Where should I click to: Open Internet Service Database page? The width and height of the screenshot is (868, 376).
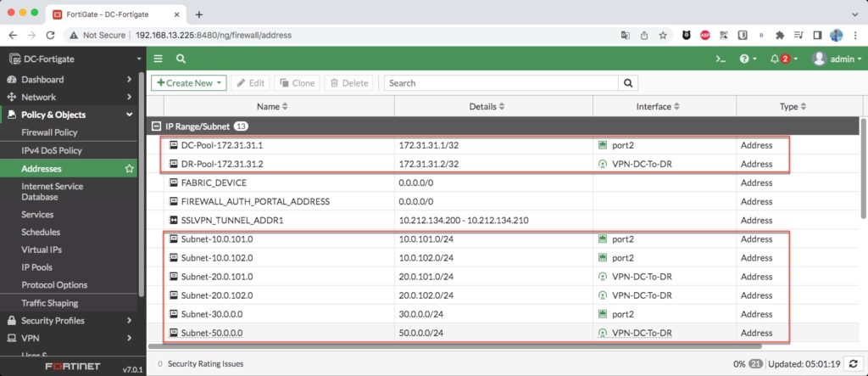point(52,191)
